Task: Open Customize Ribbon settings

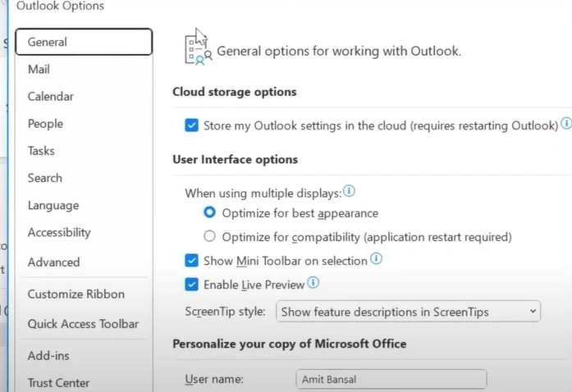Action: pos(76,294)
